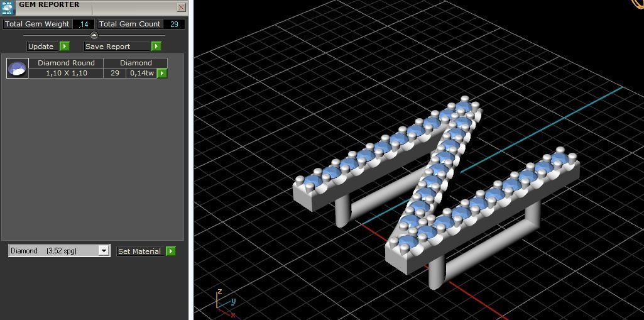
Task: Select the round diamond gem thumbnail
Action: [18, 68]
